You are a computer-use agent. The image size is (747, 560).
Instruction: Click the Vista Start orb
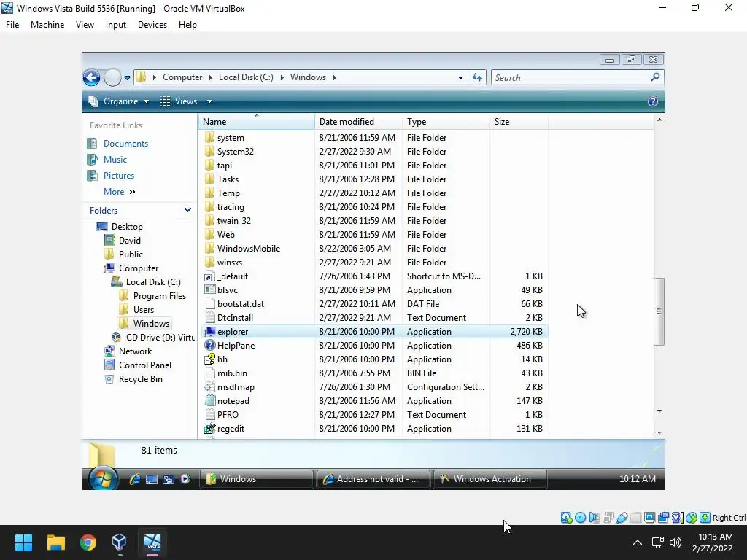tap(103, 478)
